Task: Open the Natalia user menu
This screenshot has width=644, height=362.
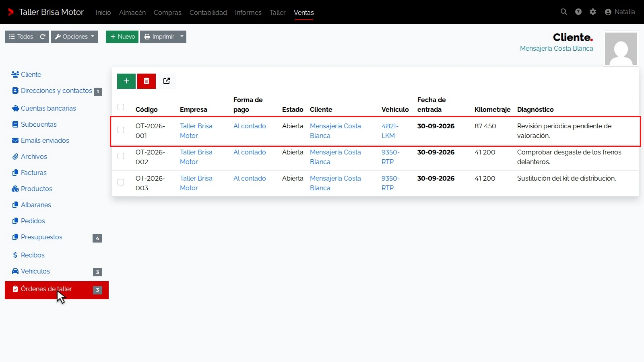Action: coord(620,12)
